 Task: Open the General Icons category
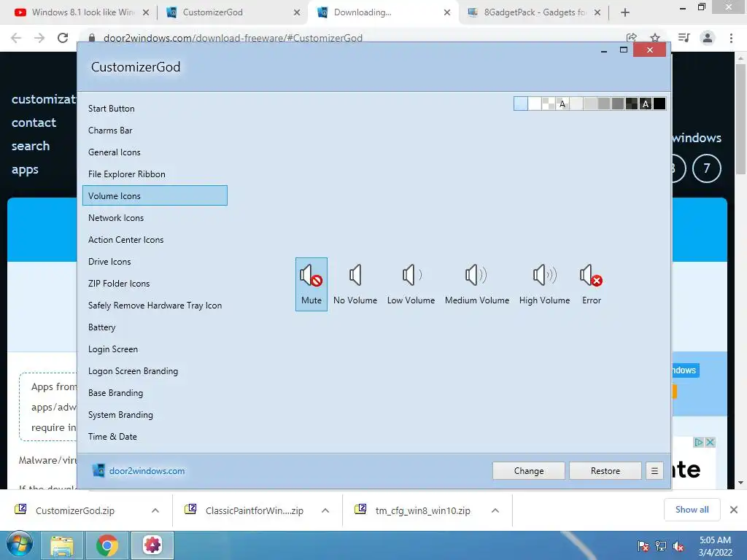point(155,152)
